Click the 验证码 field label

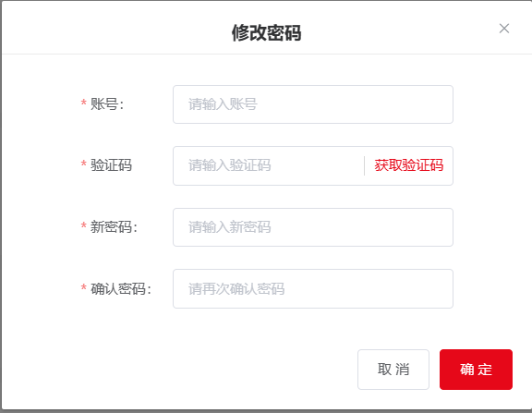[111, 165]
